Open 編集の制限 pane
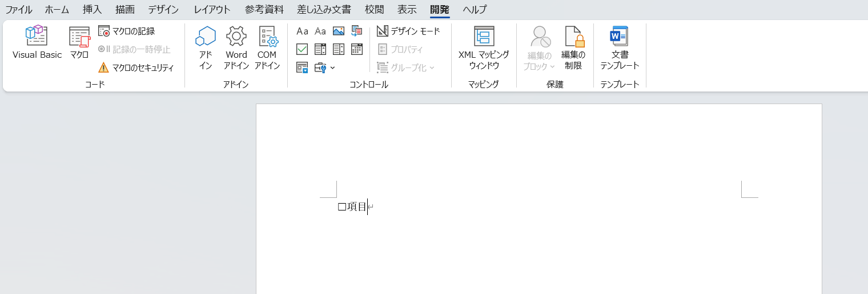 tap(573, 48)
